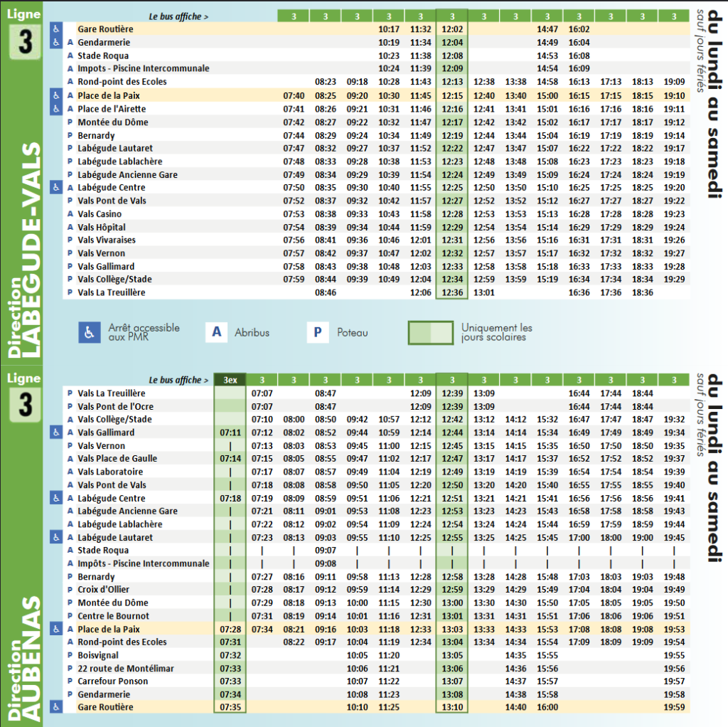The width and height of the screenshot is (728, 727).
Task: Click wheelchair icon beside Gare Routière, Aubenas table
Action: [x=56, y=707]
